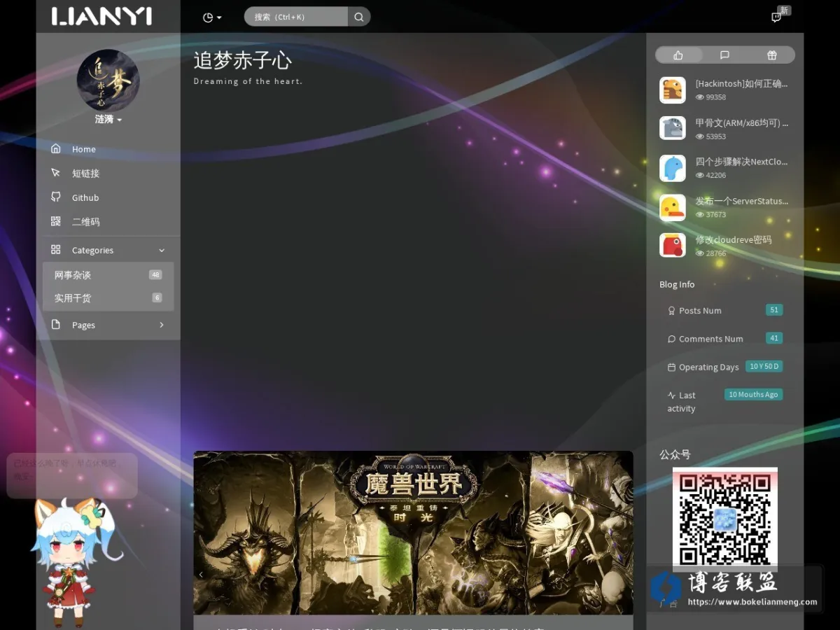Click the Categories grid icon
This screenshot has height=630, width=840.
pos(56,250)
